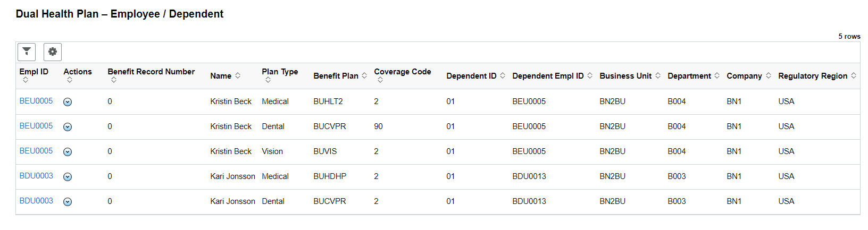
Task: Open BDU0003 link in Kari Jonsson Dental row
Action: coord(36,201)
